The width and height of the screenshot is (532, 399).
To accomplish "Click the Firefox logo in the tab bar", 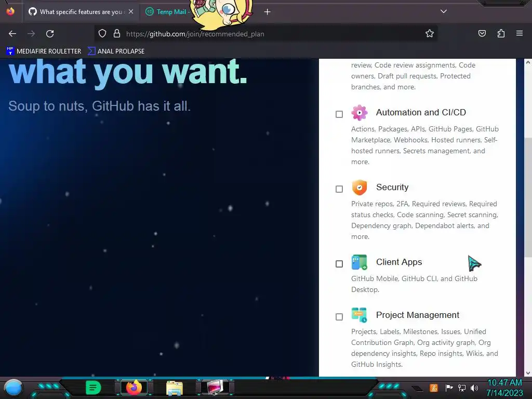I will (10, 11).
